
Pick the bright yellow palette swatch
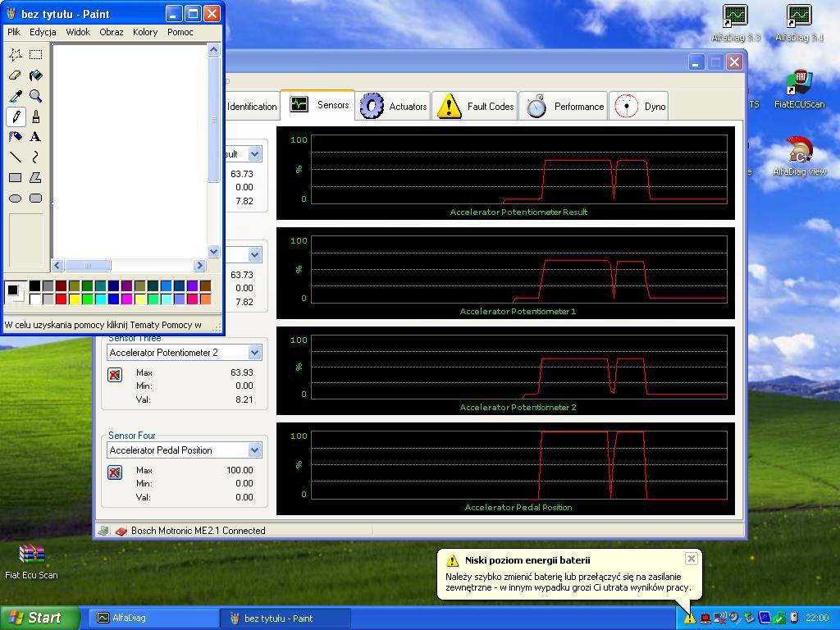point(75,299)
